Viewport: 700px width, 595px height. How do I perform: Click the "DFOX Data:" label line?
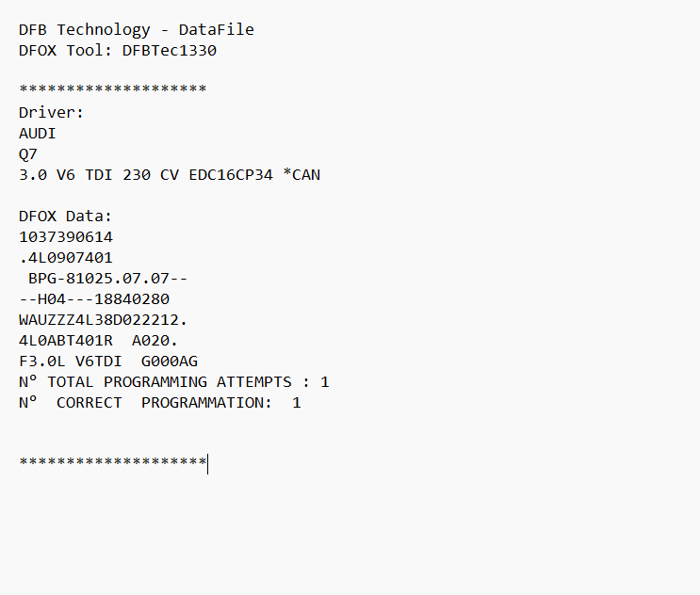[x=65, y=217]
